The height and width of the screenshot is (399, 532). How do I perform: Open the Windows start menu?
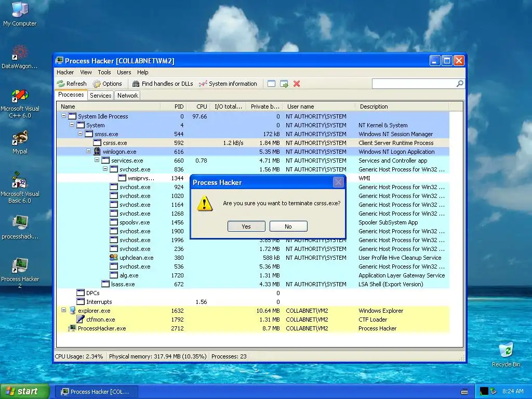point(24,392)
